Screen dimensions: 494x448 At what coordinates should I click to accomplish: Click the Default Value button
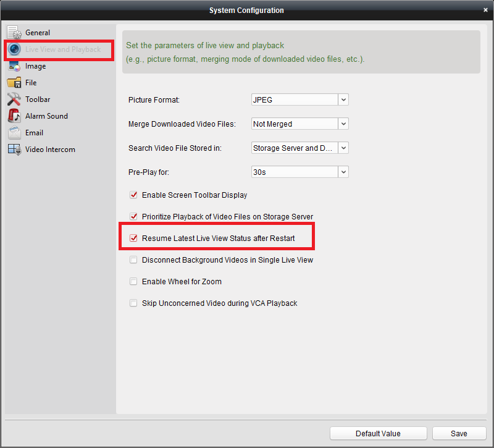point(378,433)
